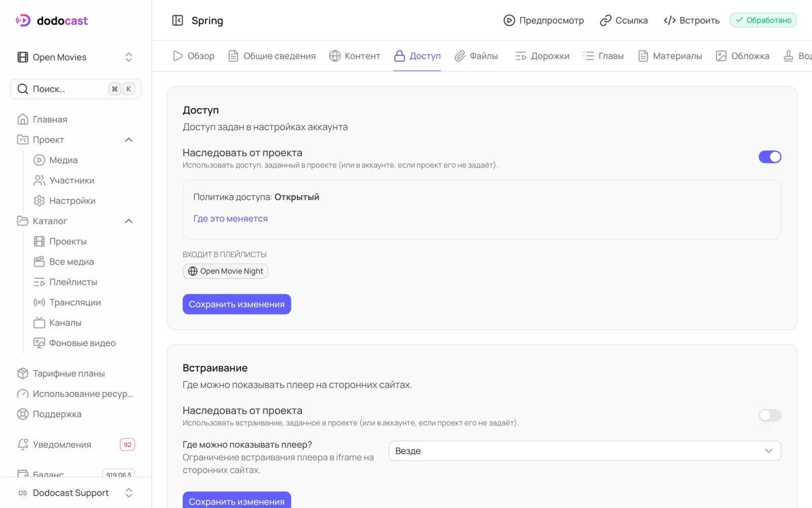The image size is (812, 508).
Task: Click the Поиск search field
Action: click(76, 89)
